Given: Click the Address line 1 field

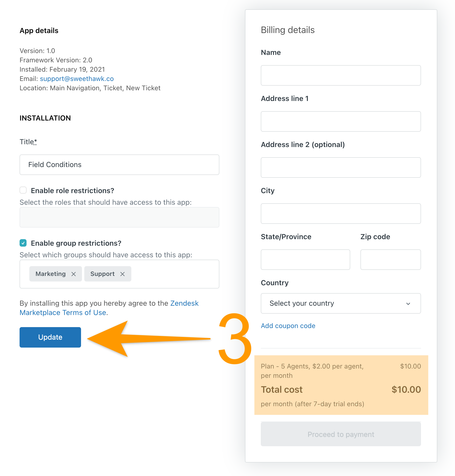Looking at the screenshot, I should [x=340, y=121].
